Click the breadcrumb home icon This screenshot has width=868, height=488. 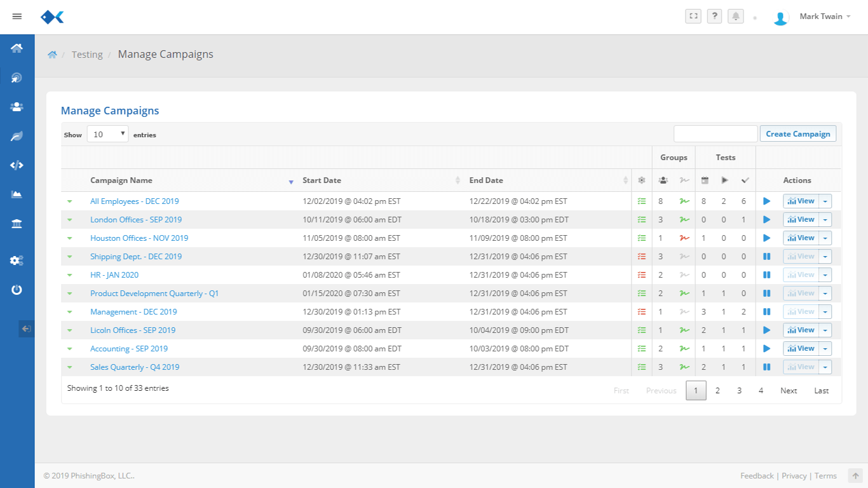pos(52,55)
